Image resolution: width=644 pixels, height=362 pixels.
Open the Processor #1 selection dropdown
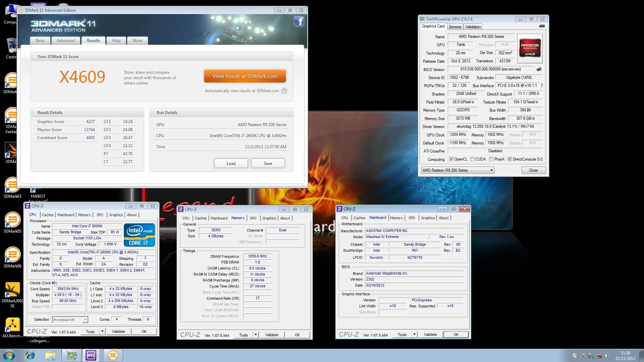pos(70,320)
